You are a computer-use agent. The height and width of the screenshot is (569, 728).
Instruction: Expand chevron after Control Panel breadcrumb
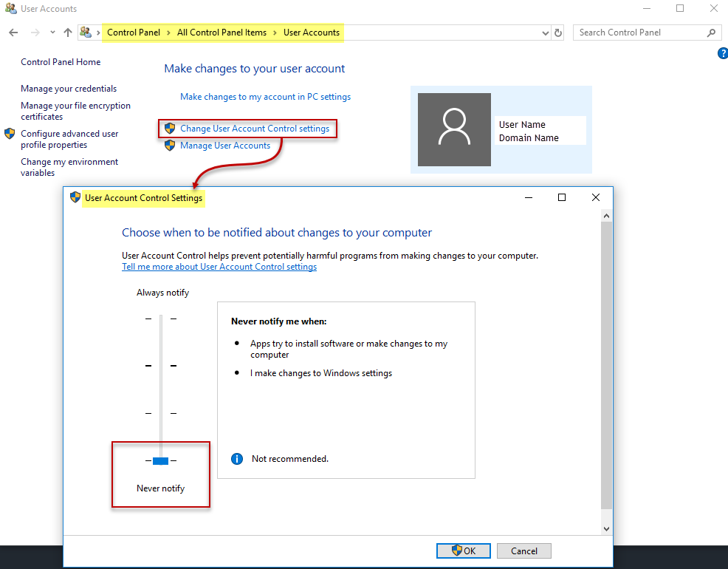click(168, 33)
